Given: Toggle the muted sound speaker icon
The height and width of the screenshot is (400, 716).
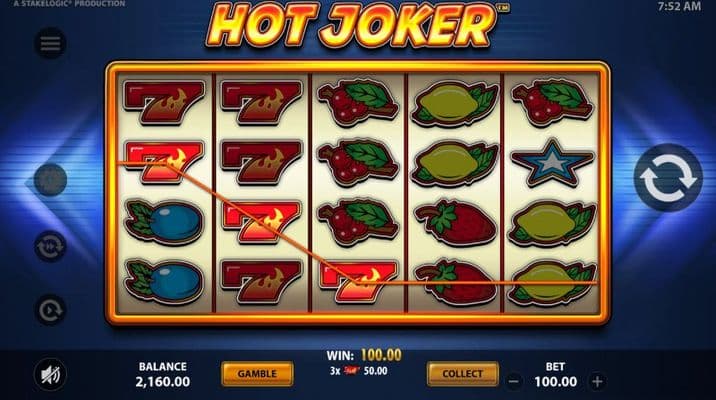Looking at the screenshot, I should (x=50, y=375).
